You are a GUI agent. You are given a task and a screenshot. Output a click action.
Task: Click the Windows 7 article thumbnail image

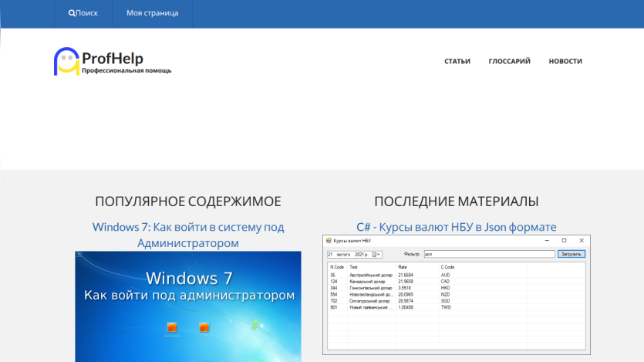click(188, 306)
